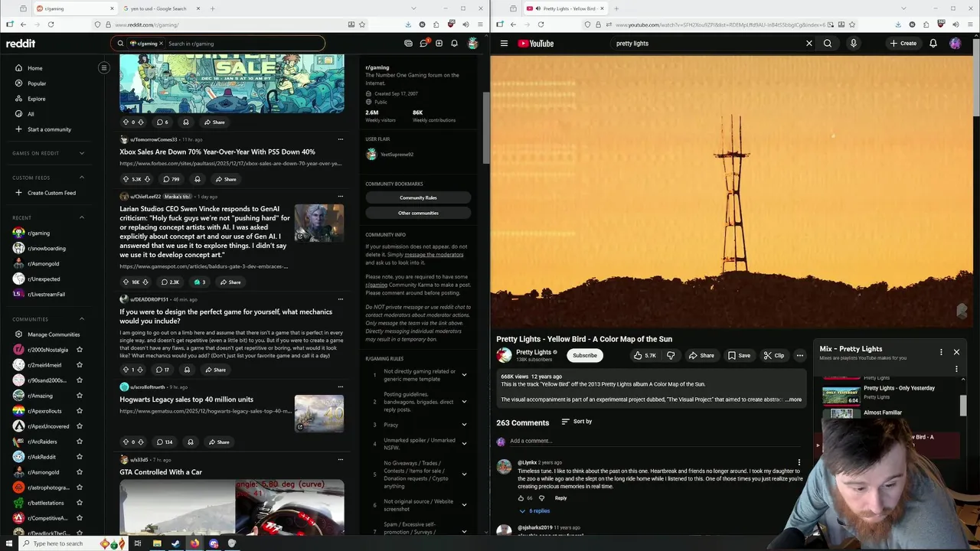
Task: Subscribe to Pretty Lights channel
Action: pos(585,355)
